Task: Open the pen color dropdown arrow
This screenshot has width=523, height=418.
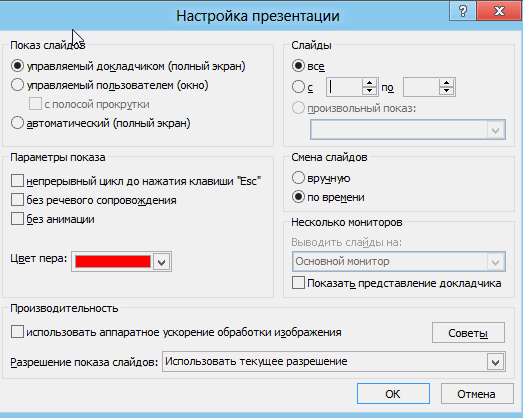Action: [161, 262]
